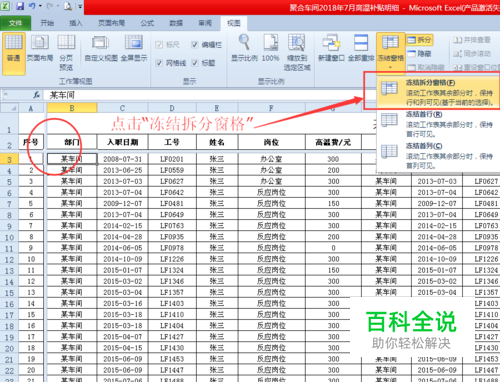
Task: Click the Hide (隐藏) window button
Action: click(419, 54)
